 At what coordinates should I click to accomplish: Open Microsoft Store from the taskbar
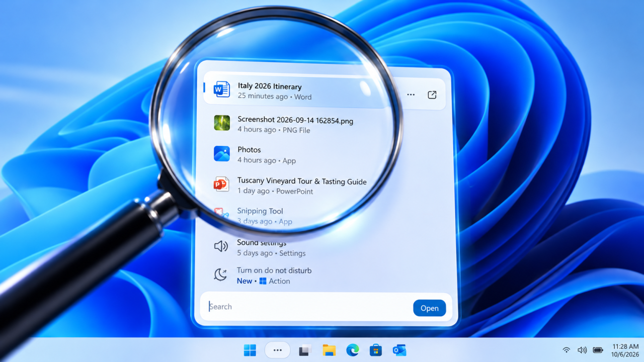coord(376,350)
